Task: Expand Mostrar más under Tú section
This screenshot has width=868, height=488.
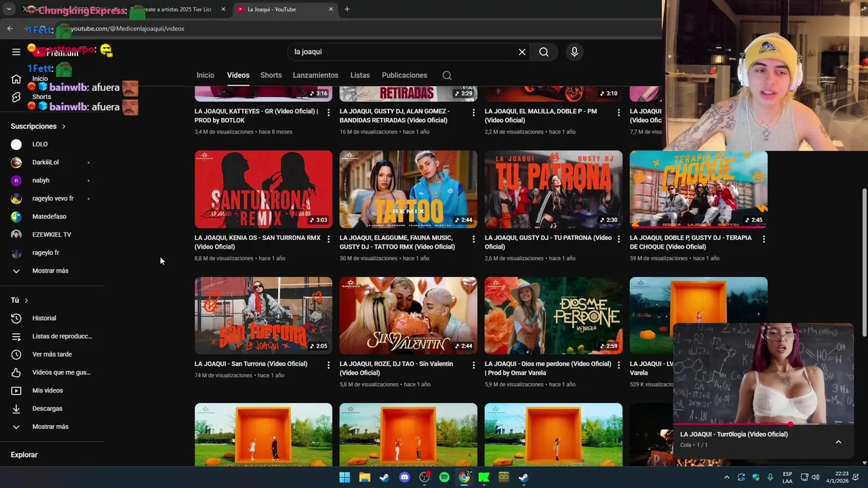Action: click(52, 426)
